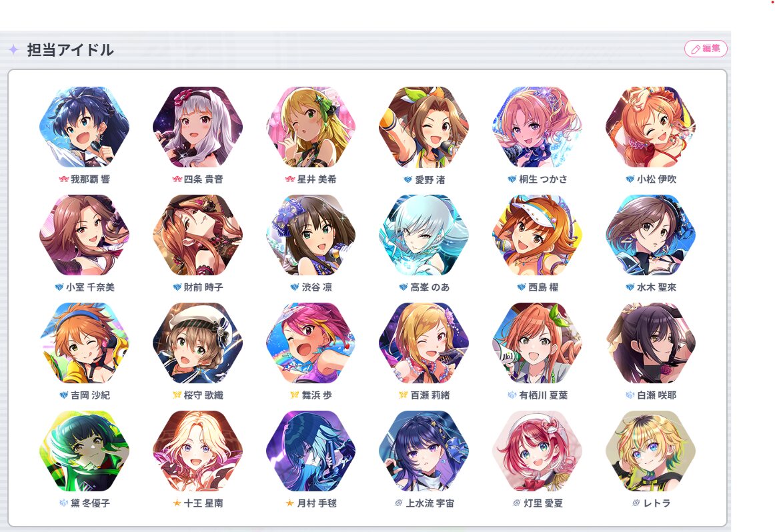Choose the 舞浜 歩 idol thumbnail
This screenshot has height=532, width=775.
point(311,343)
